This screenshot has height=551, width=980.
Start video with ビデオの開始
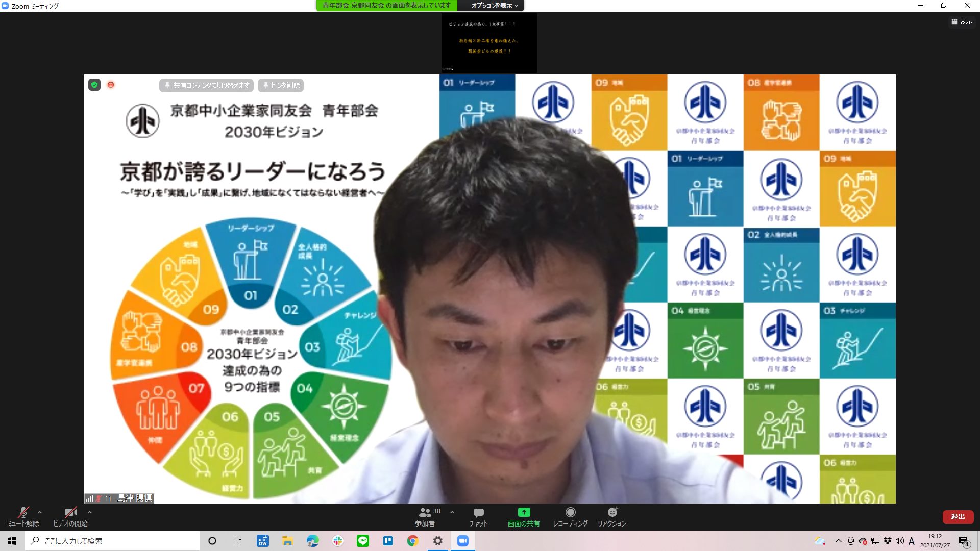point(70,516)
